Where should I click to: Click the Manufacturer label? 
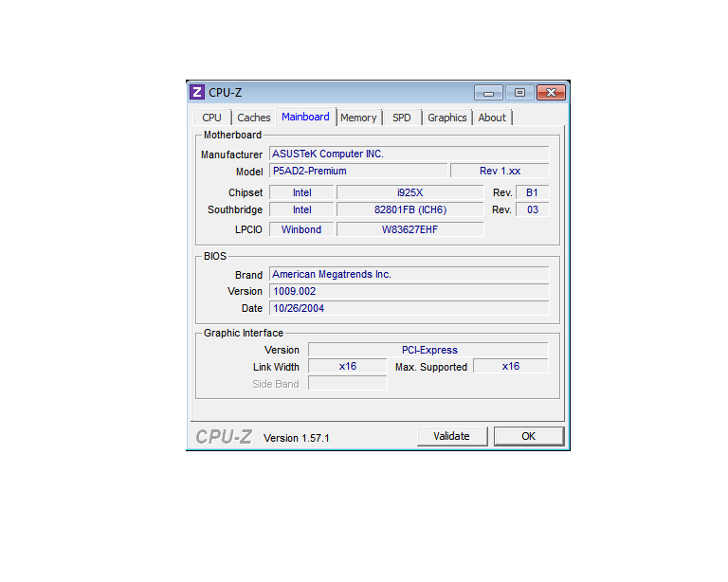[x=231, y=155]
